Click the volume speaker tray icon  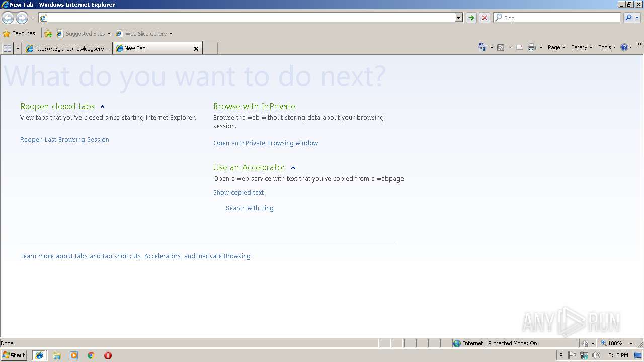tap(596, 355)
